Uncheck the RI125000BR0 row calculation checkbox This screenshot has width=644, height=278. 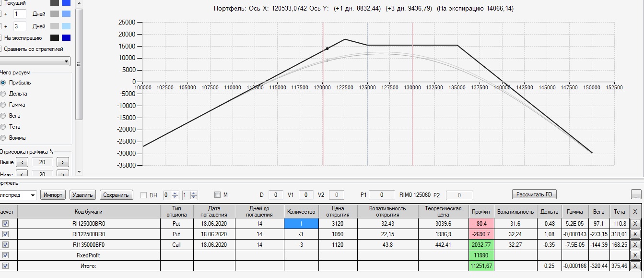point(5,223)
